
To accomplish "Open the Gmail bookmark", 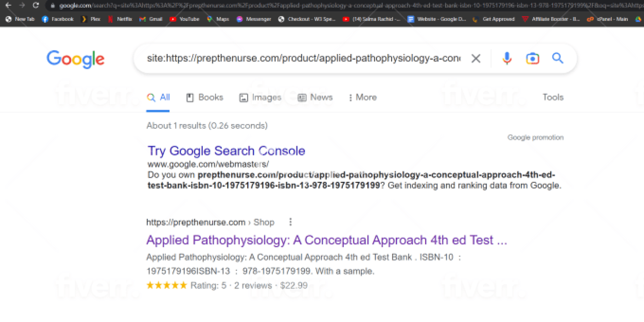I will 151,19.
